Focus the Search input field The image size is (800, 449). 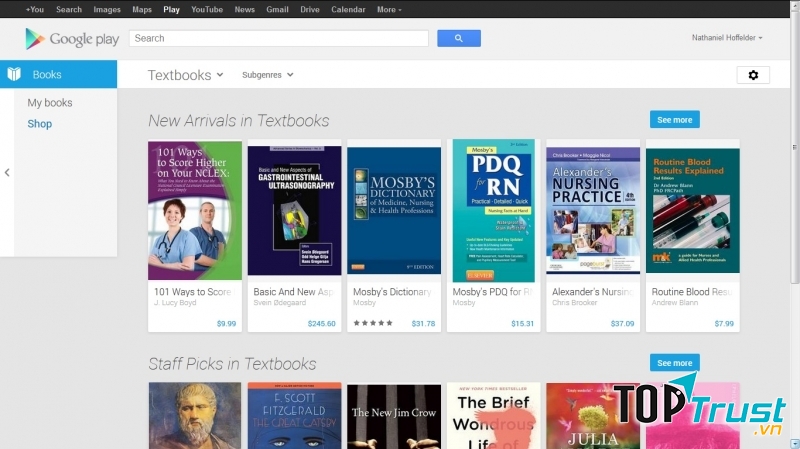pos(279,38)
